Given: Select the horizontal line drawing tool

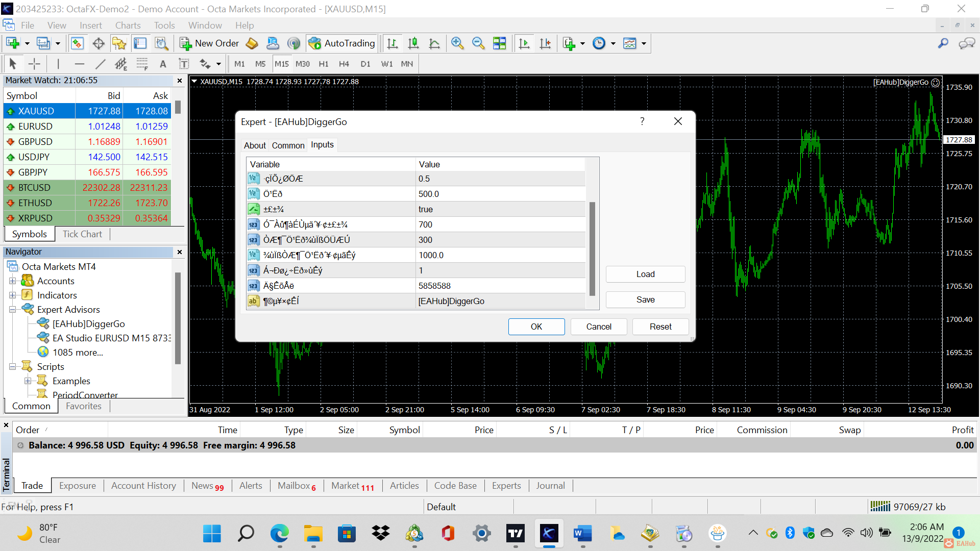Looking at the screenshot, I should 79,64.
